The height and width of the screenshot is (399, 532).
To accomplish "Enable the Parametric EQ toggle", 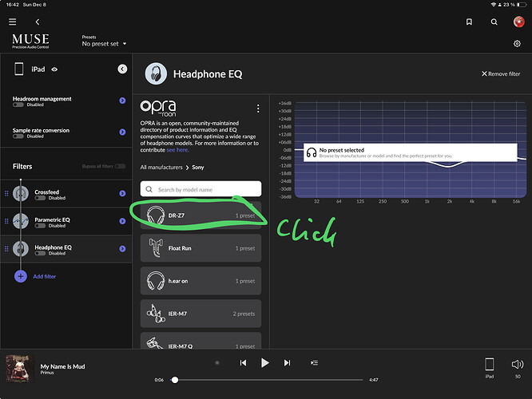I will (40, 226).
